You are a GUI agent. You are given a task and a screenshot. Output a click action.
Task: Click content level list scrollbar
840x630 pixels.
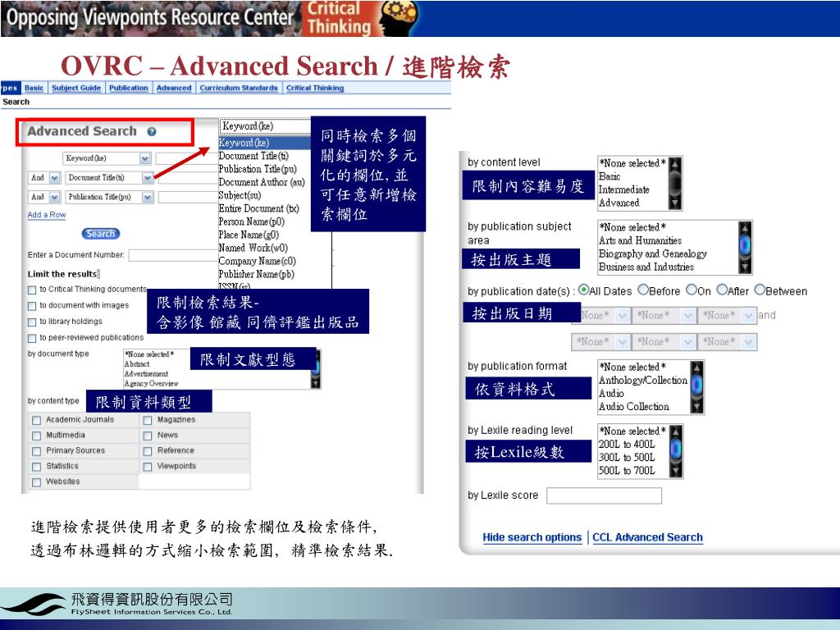675,183
